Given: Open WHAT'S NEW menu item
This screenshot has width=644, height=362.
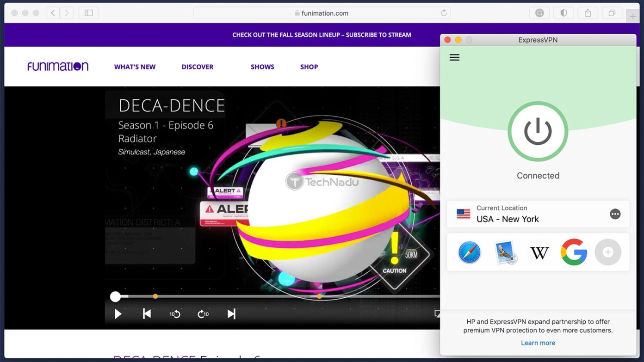Looking at the screenshot, I should [135, 67].
